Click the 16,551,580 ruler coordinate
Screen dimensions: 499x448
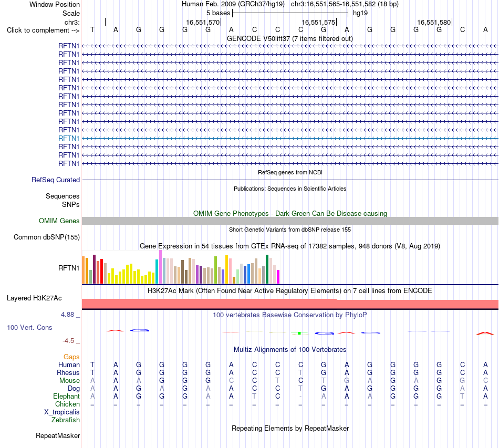click(434, 22)
